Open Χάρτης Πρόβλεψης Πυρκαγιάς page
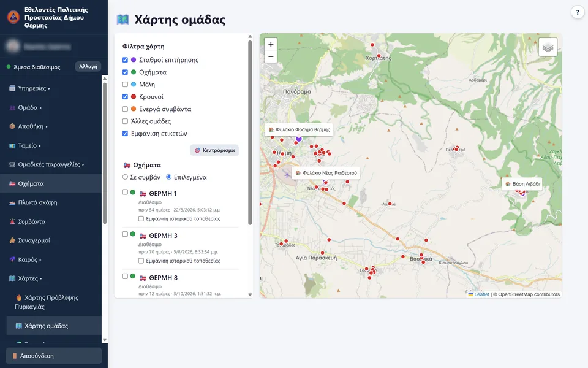The height and width of the screenshot is (368, 588). click(54, 302)
